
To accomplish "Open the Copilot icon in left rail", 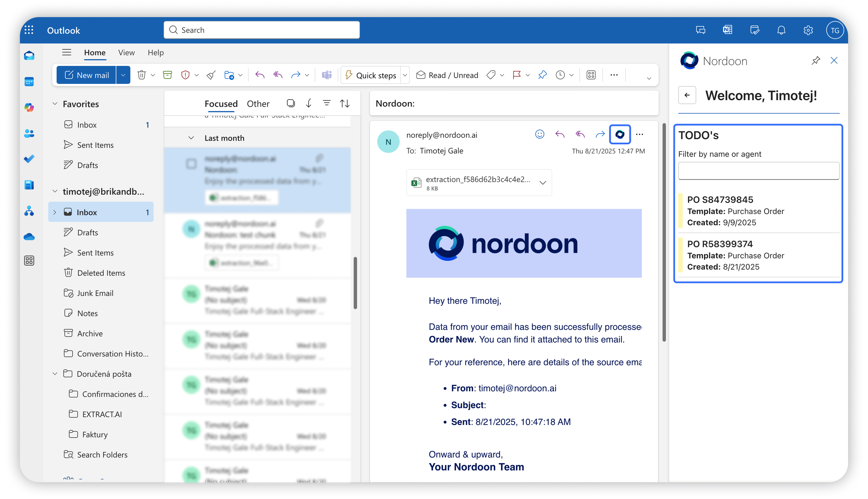I will click(x=29, y=107).
